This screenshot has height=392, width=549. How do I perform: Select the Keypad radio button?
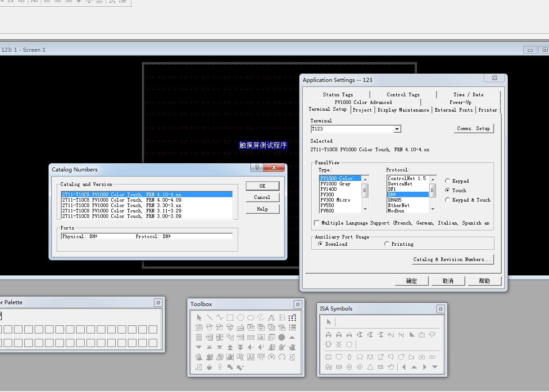pyautogui.click(x=448, y=181)
